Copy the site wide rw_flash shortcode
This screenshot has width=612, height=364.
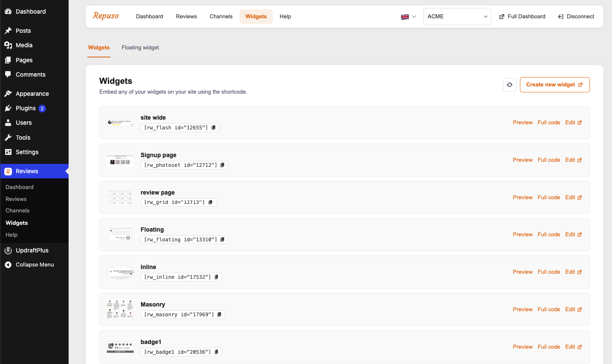[214, 127]
